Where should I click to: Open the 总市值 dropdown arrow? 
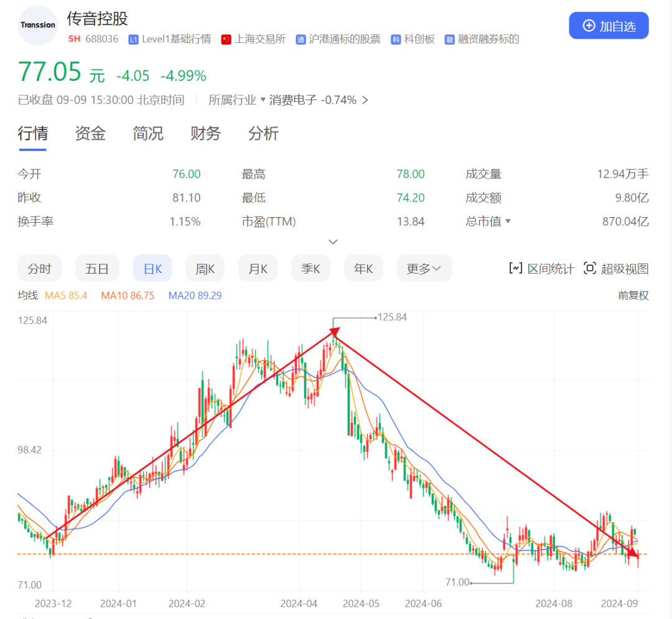pos(508,221)
